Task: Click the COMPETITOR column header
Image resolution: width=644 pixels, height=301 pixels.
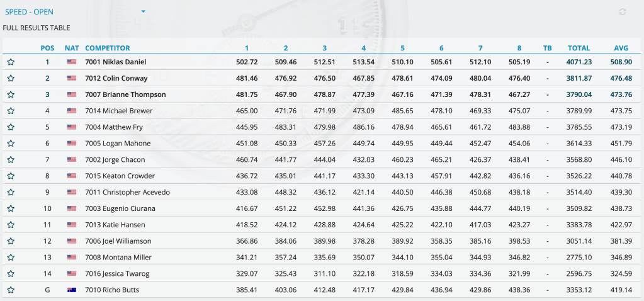Action: [x=108, y=48]
